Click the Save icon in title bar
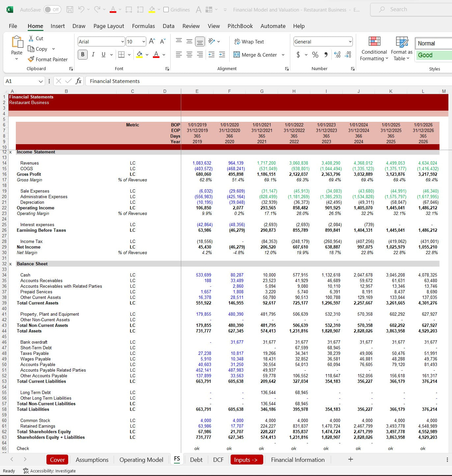452x476 pixels. point(70,10)
